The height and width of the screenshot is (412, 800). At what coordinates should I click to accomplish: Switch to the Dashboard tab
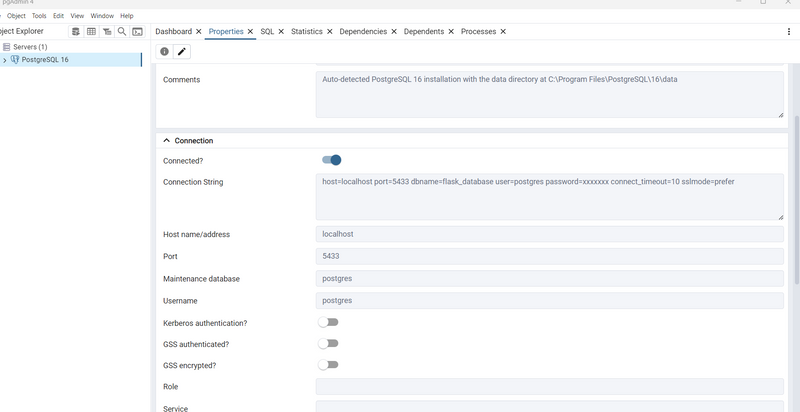click(173, 32)
